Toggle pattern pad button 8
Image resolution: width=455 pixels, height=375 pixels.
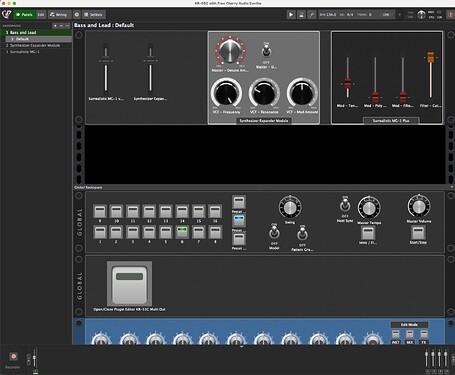click(x=215, y=232)
